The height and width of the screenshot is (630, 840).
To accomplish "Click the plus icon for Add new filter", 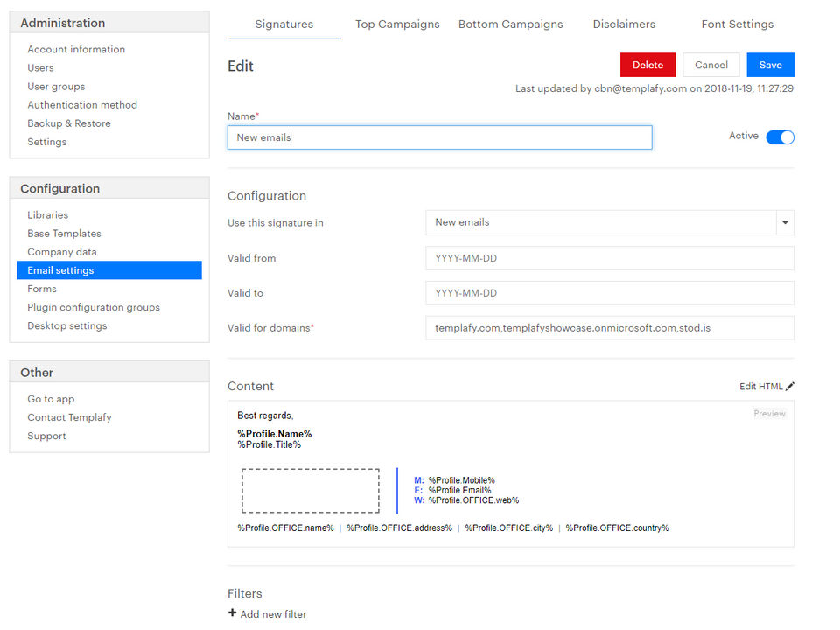I will (232, 612).
